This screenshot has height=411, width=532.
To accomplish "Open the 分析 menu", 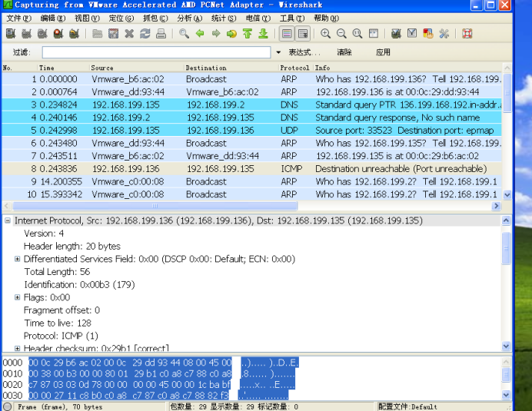I will click(190, 18).
